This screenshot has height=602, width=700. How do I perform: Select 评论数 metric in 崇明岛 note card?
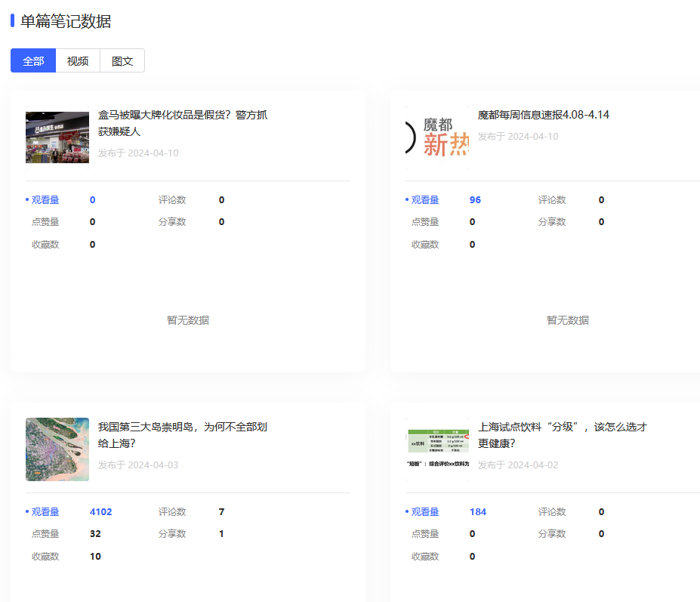pos(172,512)
